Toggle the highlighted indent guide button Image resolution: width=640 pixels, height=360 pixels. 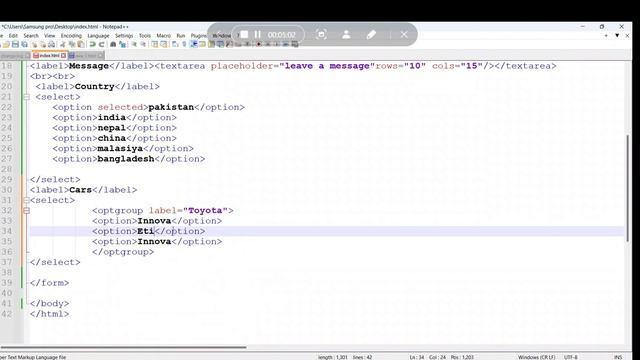click(193, 44)
